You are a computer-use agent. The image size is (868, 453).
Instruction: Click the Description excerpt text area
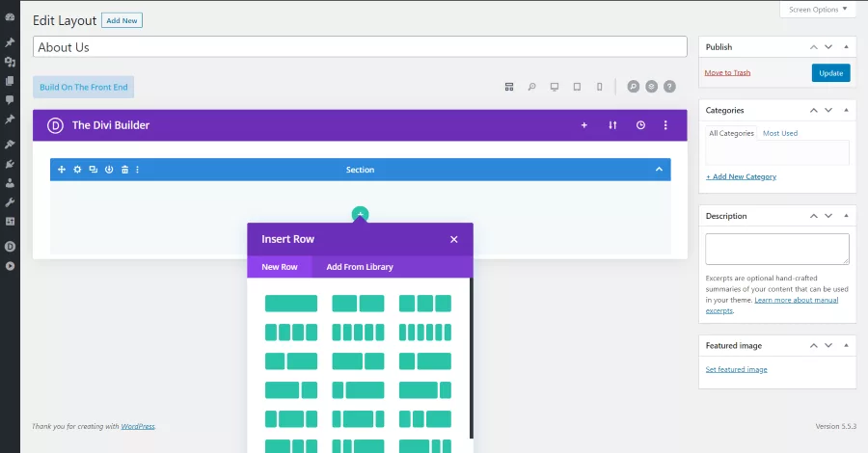[x=777, y=249]
